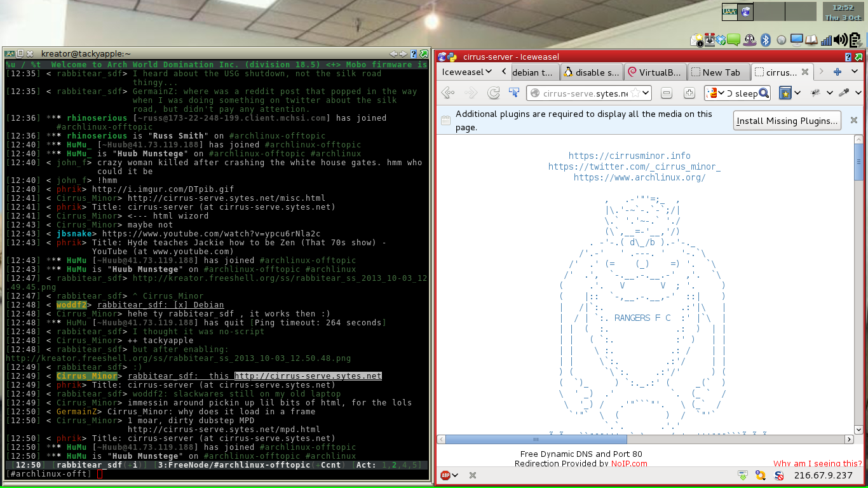
Task: Click the joystick/download tray icon
Action: click(x=709, y=40)
